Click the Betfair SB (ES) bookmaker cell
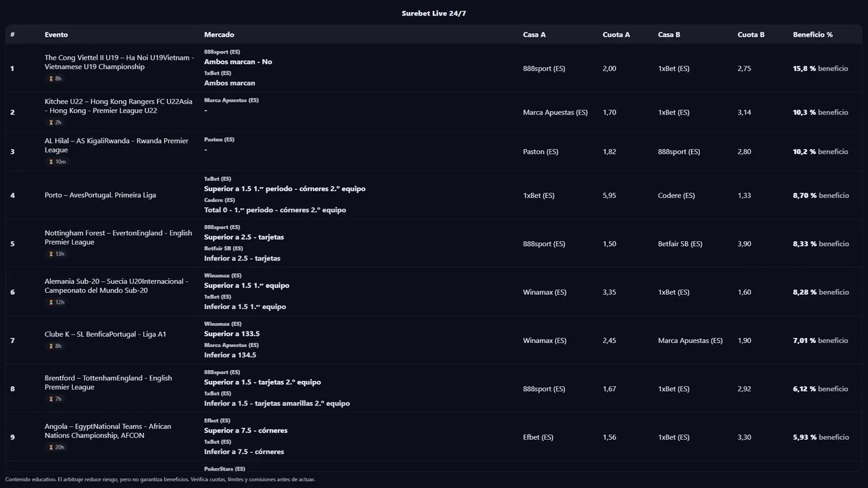Viewport: 868px width, 488px height. [679, 244]
